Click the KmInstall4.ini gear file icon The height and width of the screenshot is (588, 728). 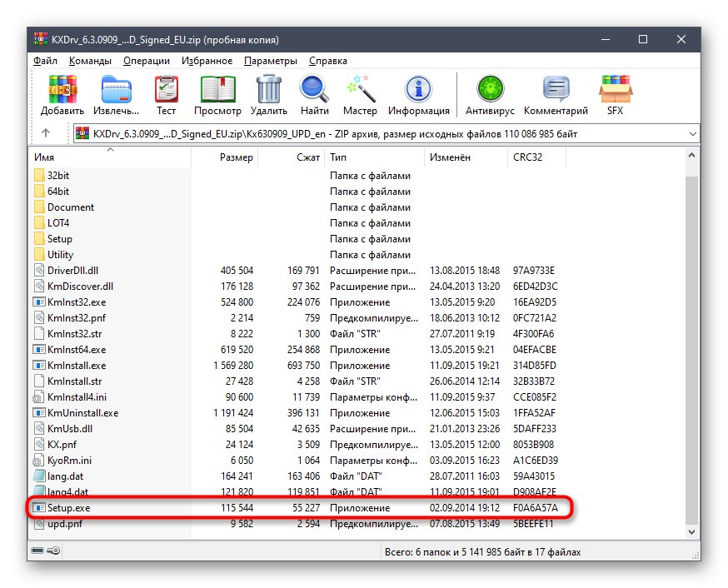(38, 397)
